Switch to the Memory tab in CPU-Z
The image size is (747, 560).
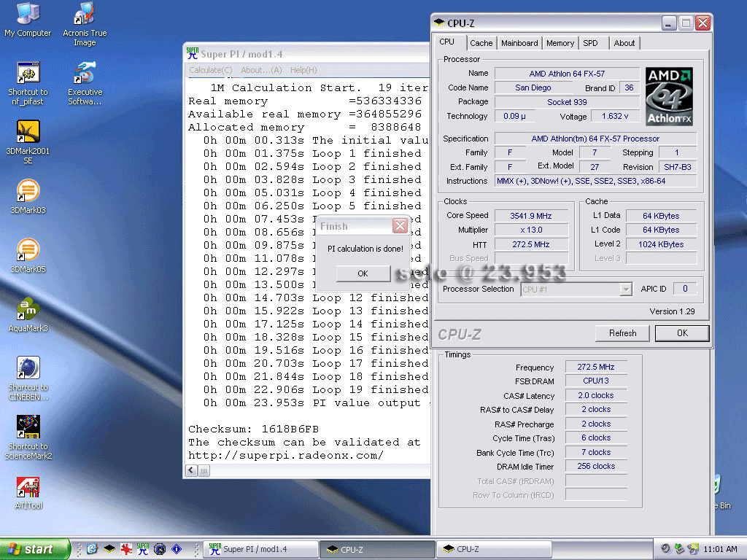[560, 43]
